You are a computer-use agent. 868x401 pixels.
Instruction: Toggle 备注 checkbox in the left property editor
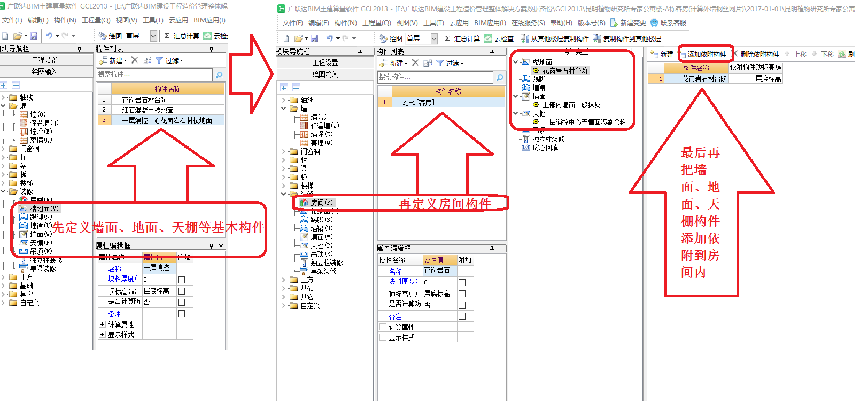(x=181, y=314)
